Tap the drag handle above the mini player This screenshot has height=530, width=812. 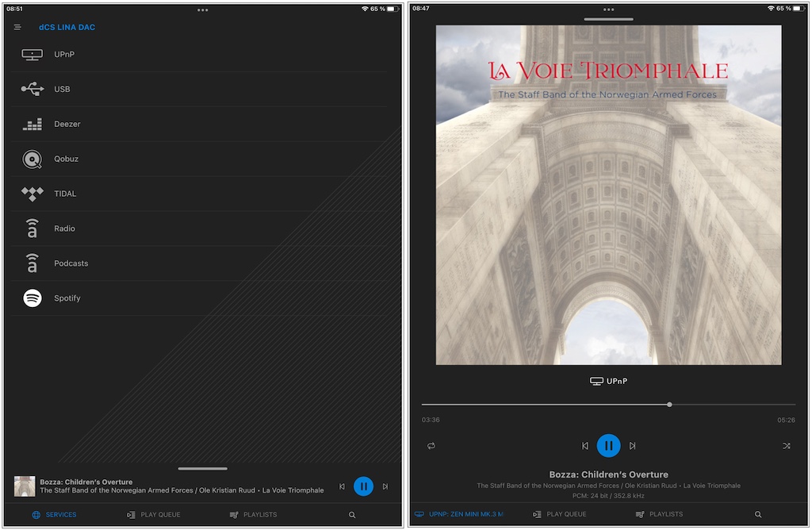(x=202, y=469)
